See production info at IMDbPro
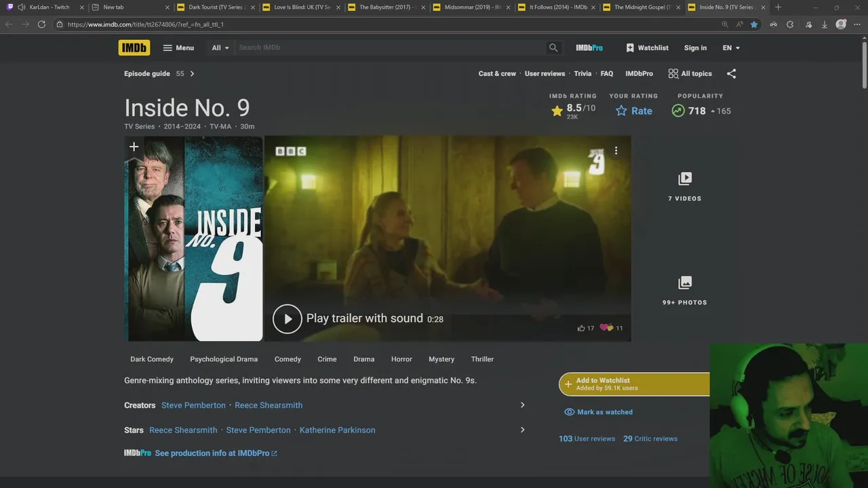The width and height of the screenshot is (868, 488). pyautogui.click(x=216, y=453)
